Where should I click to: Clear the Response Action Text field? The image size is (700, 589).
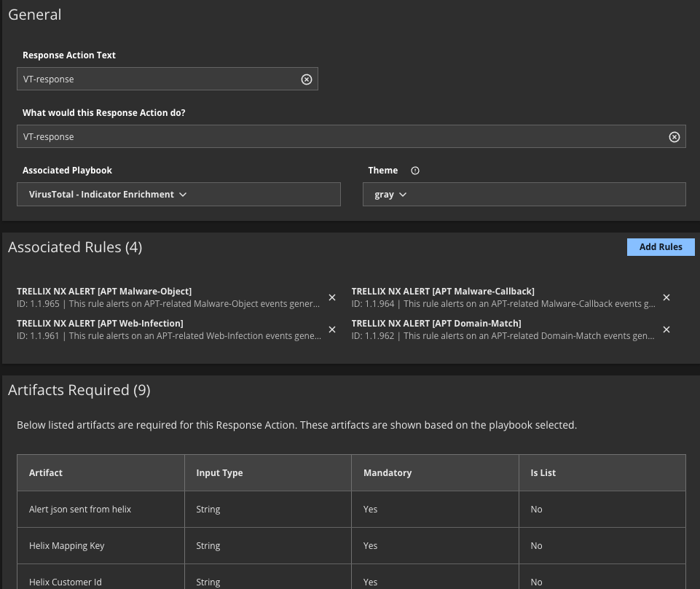click(306, 79)
